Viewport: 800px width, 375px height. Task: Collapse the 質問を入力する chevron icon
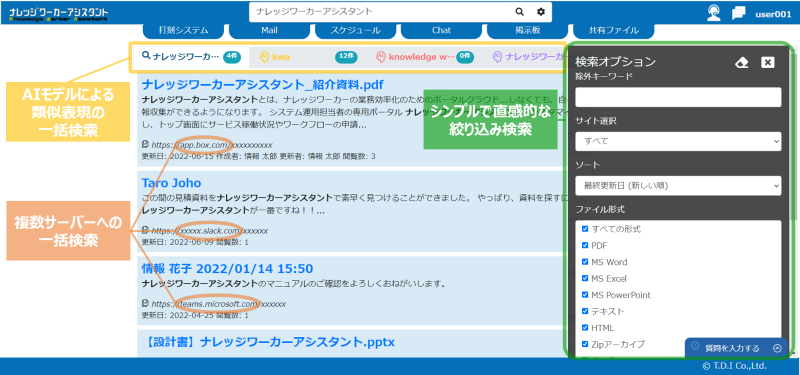click(x=777, y=348)
